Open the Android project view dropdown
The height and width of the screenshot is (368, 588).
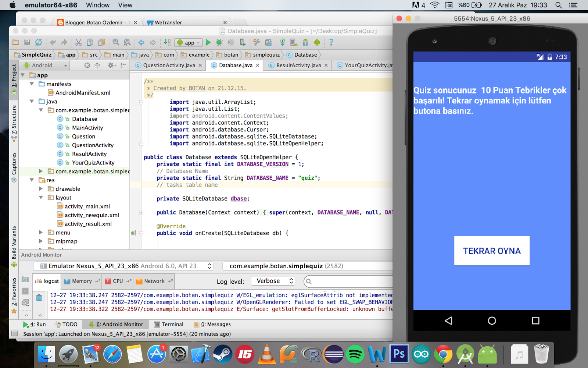[44, 65]
